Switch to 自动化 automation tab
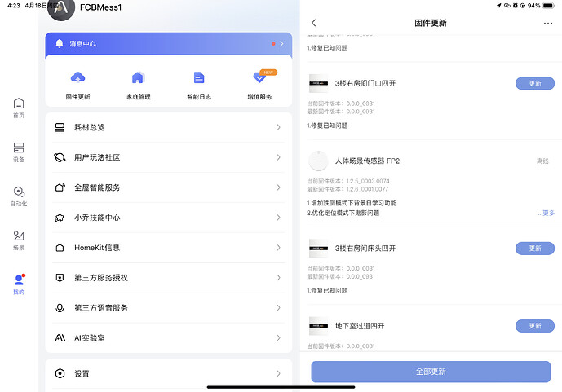 point(19,196)
